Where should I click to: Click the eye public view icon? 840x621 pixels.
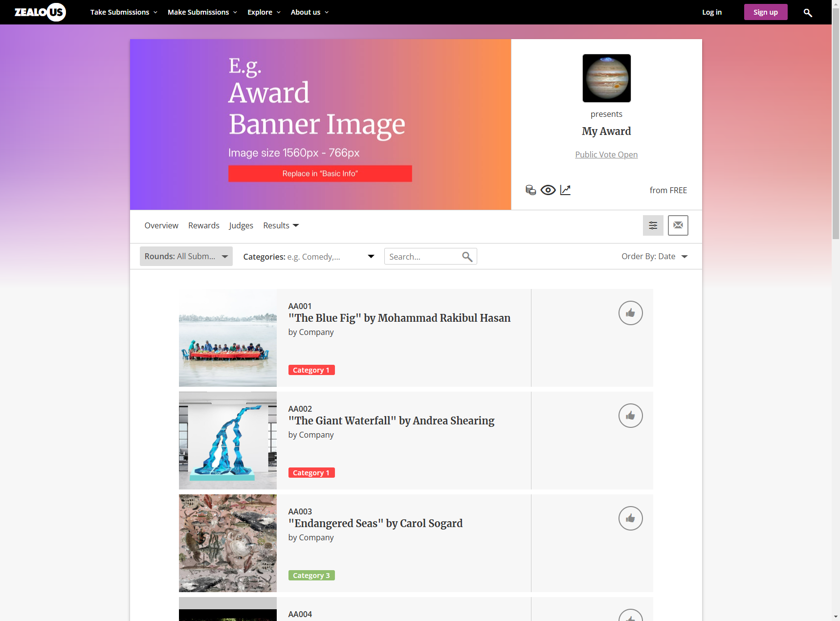click(x=548, y=190)
